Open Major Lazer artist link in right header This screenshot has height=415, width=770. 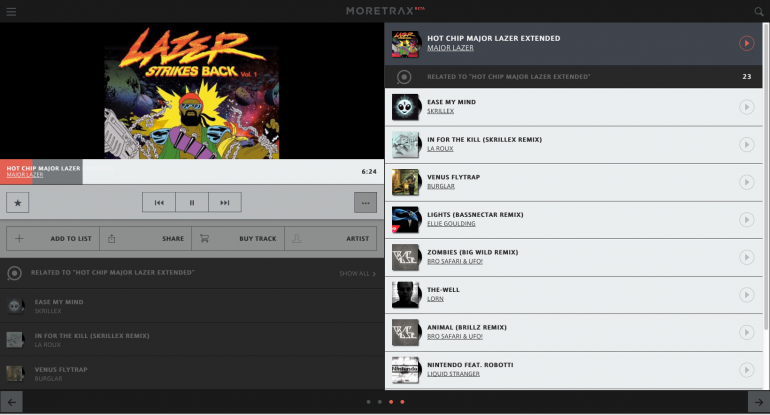tap(450, 48)
